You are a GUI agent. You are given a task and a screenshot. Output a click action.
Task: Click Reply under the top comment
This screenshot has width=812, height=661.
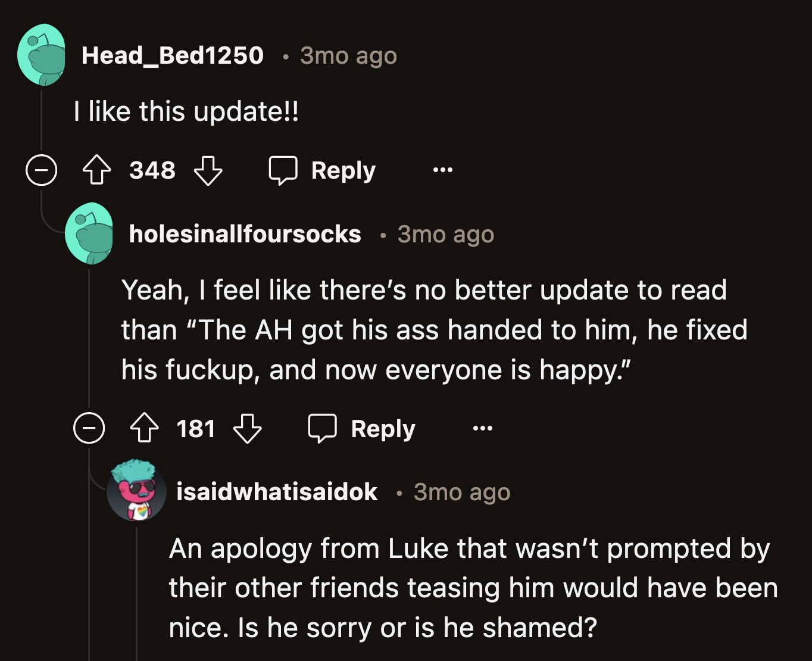342,171
